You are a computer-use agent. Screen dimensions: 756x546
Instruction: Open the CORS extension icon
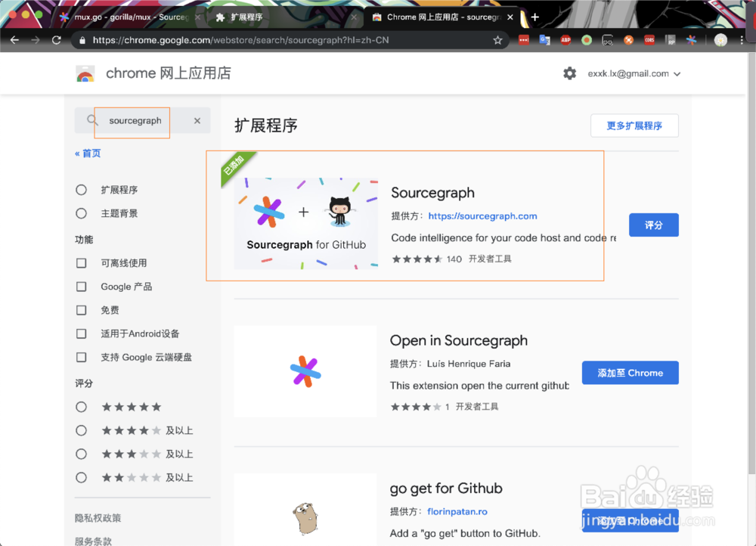coord(649,40)
